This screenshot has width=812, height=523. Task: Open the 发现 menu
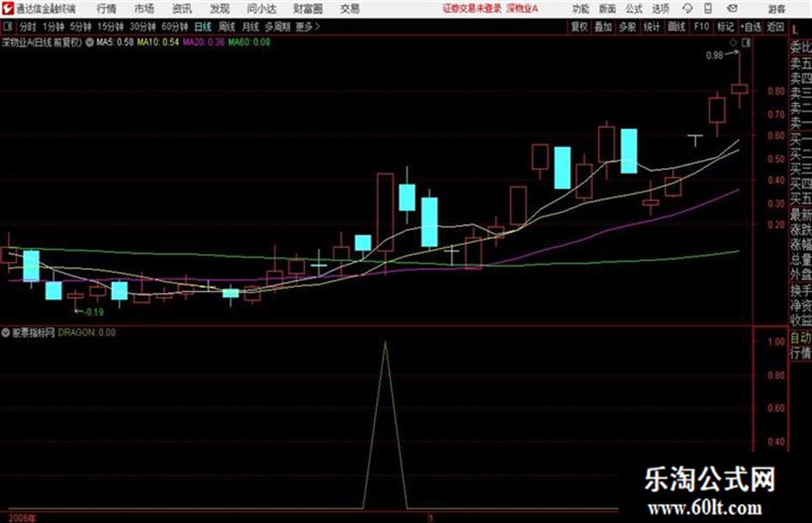[220, 9]
